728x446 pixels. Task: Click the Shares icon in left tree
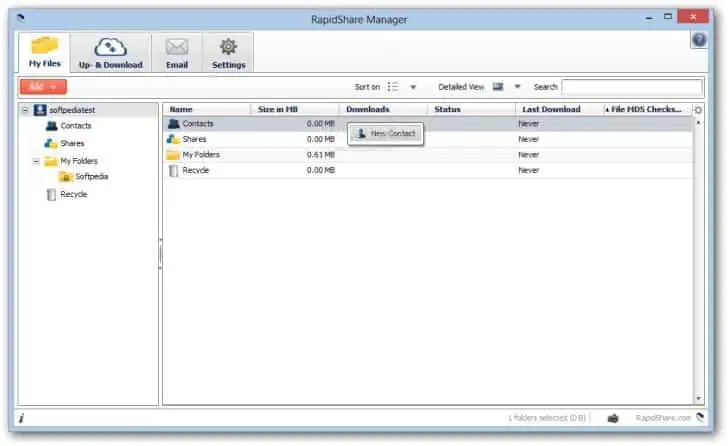pos(51,143)
